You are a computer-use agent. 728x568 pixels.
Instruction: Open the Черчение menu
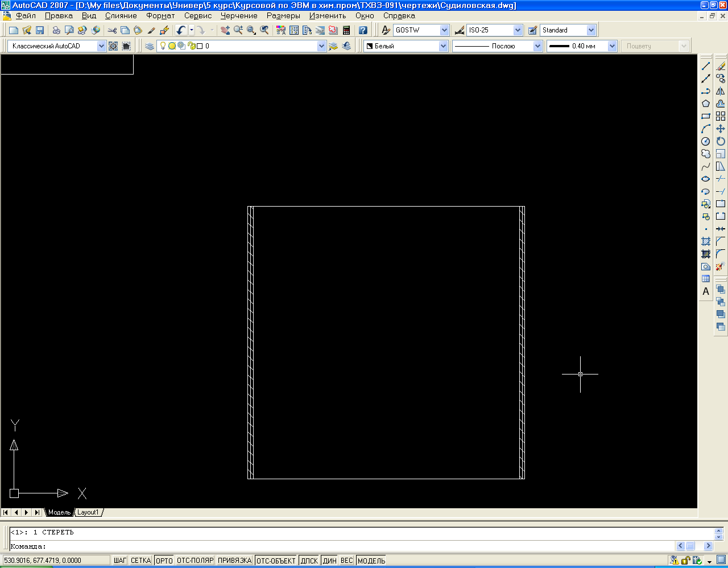point(239,16)
